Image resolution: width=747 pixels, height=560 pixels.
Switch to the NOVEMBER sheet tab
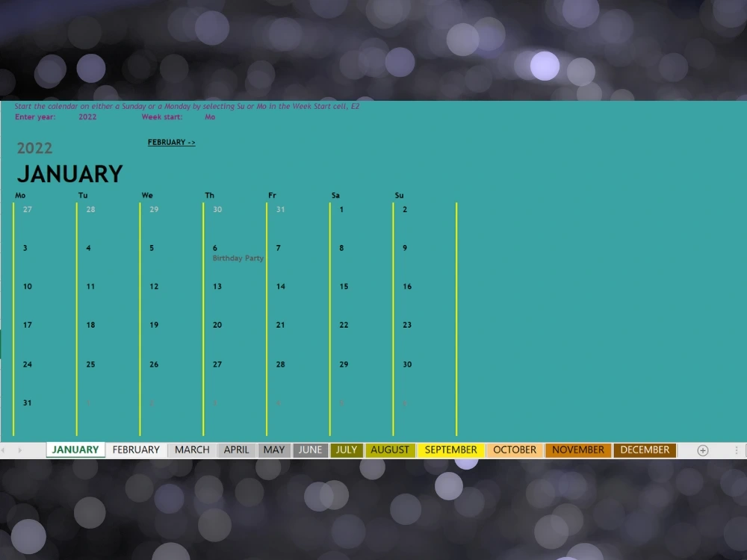pos(578,450)
